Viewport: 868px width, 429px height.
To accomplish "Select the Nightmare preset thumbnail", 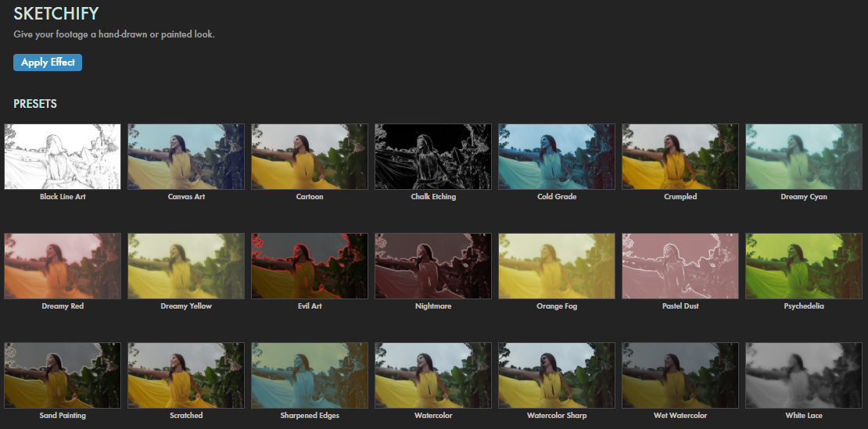I will point(433,266).
